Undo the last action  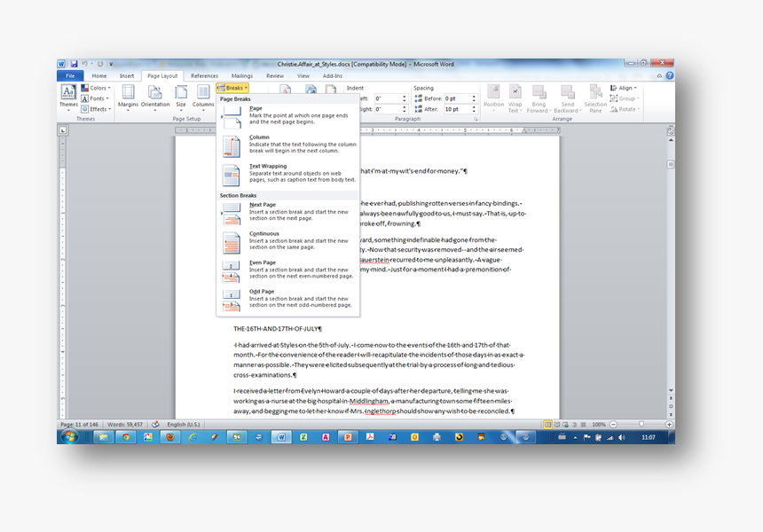coord(84,64)
